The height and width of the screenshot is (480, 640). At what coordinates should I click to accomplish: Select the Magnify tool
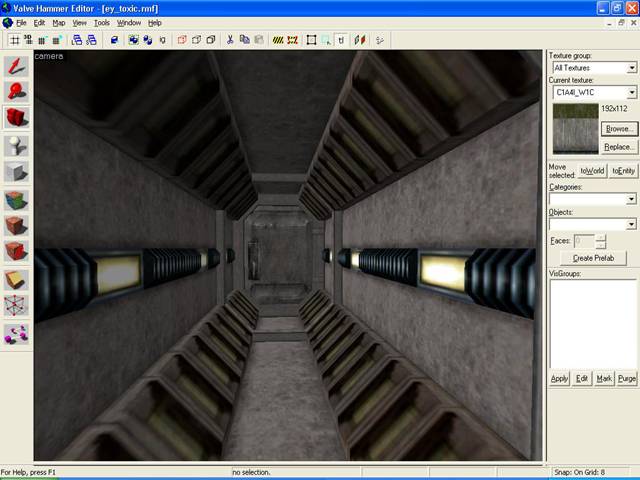point(16,92)
